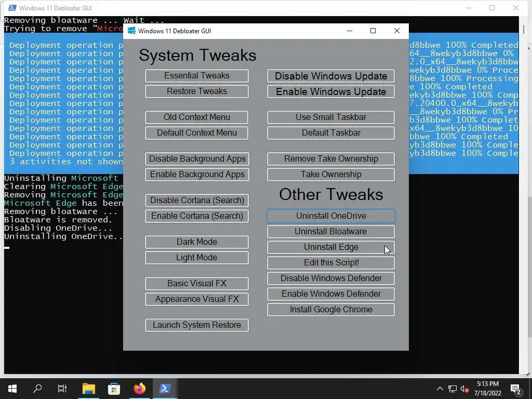Screen dimensions: 532x399
Task: Enable Background Apps
Action: [x=197, y=174]
